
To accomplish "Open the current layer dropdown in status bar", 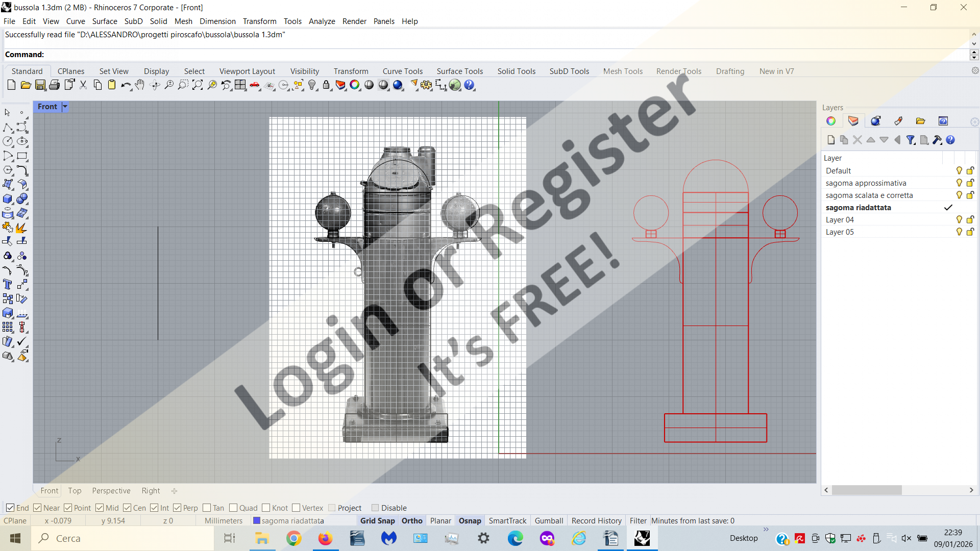I will [292, 521].
